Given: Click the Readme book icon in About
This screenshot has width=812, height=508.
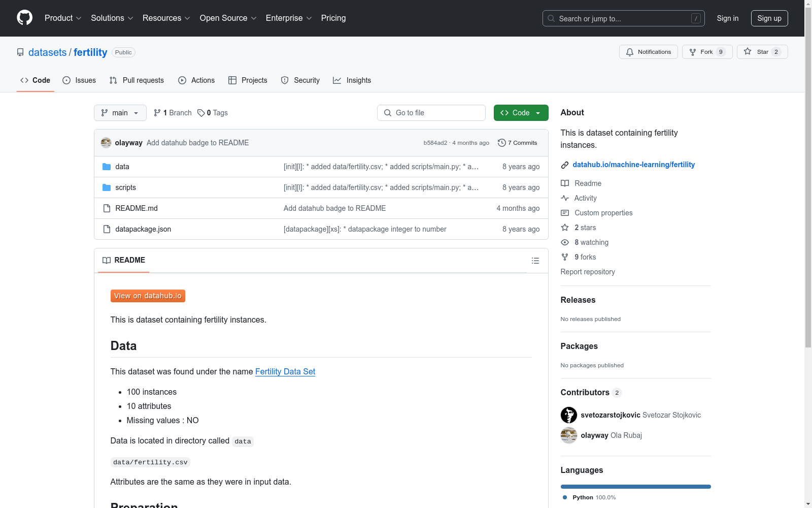Looking at the screenshot, I should (x=565, y=183).
